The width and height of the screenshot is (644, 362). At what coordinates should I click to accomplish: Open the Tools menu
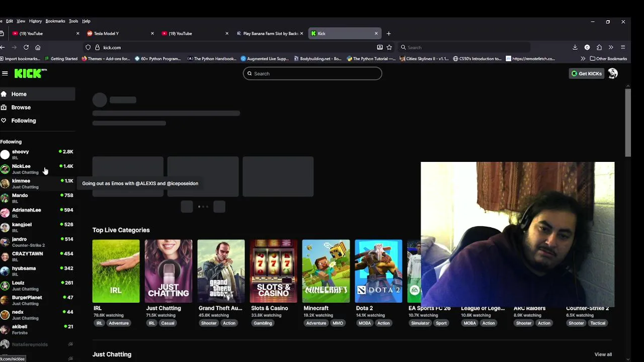click(x=73, y=21)
